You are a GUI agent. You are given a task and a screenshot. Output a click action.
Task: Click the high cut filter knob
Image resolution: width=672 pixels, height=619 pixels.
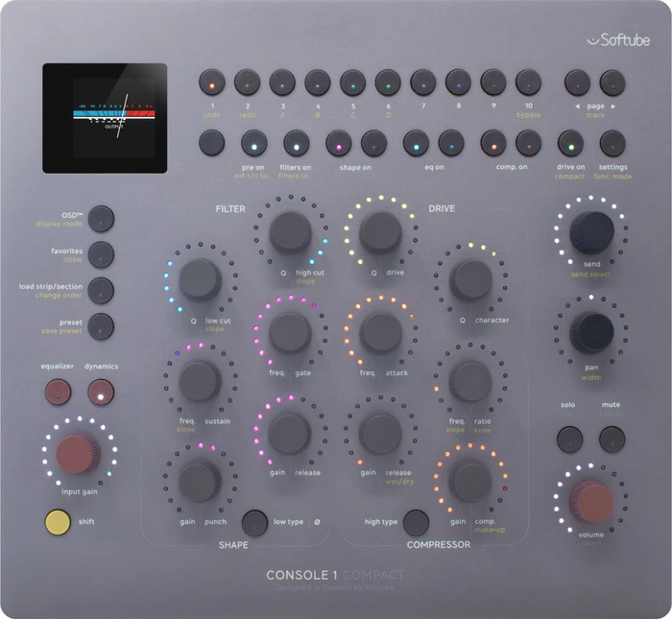coord(291,232)
